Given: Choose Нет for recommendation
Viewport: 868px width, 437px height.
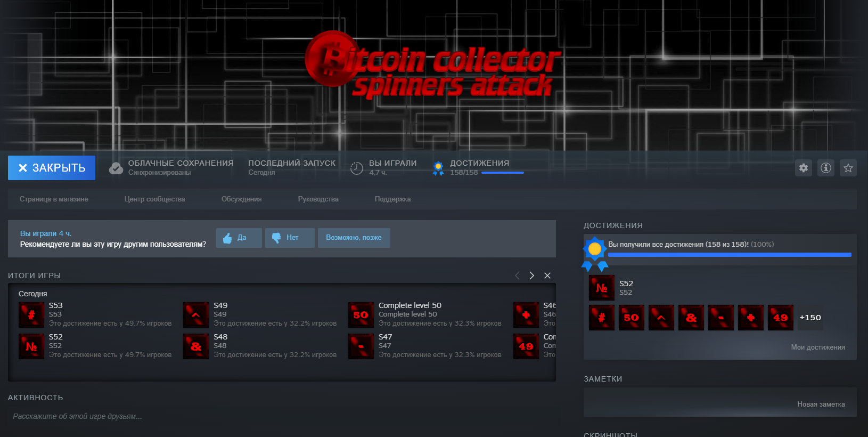Looking at the screenshot, I should (x=290, y=238).
